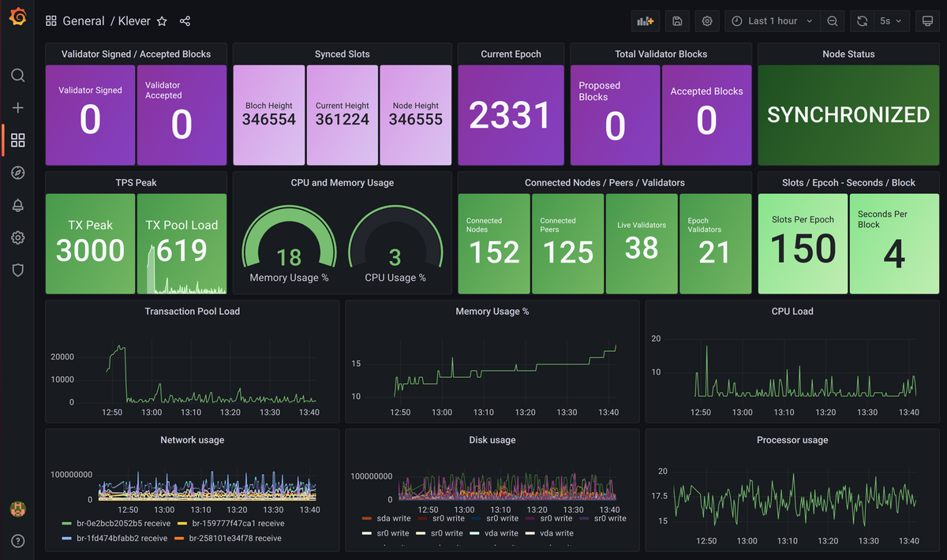Screen dimensions: 947x560
Task: Open the Last 1 hour time picker
Action: [773, 21]
